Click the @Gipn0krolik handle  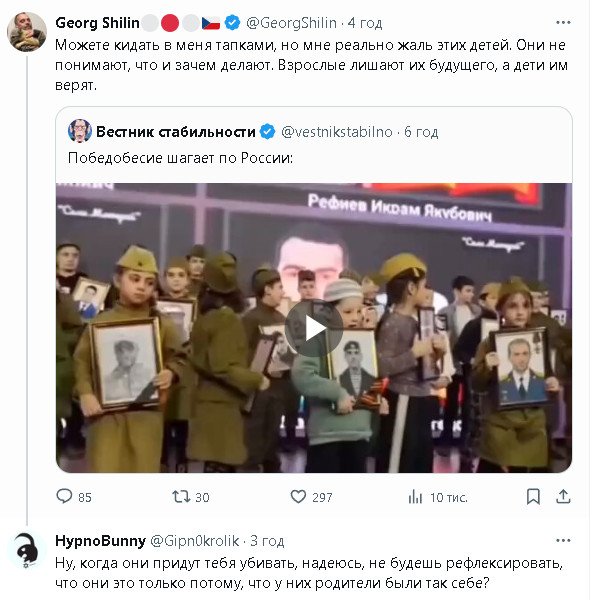(197, 541)
